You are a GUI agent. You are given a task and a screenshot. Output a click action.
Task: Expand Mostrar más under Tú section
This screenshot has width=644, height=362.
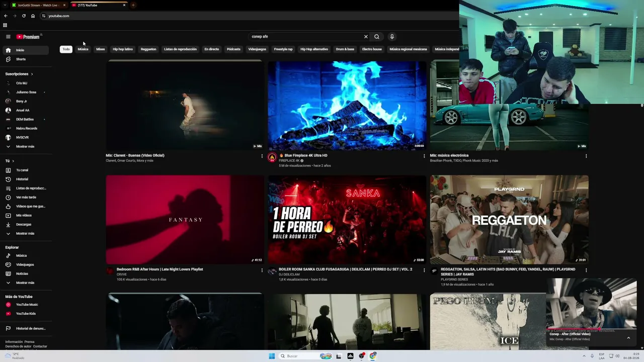pyautogui.click(x=25, y=234)
